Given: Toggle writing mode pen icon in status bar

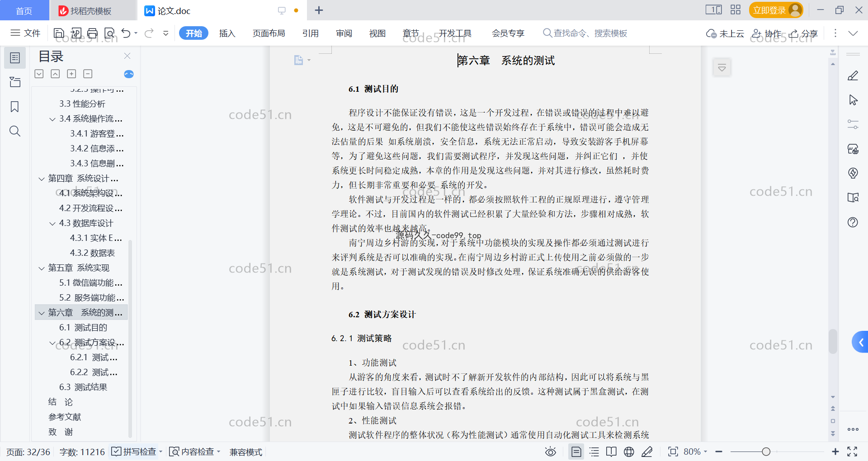Looking at the screenshot, I should coord(647,452).
